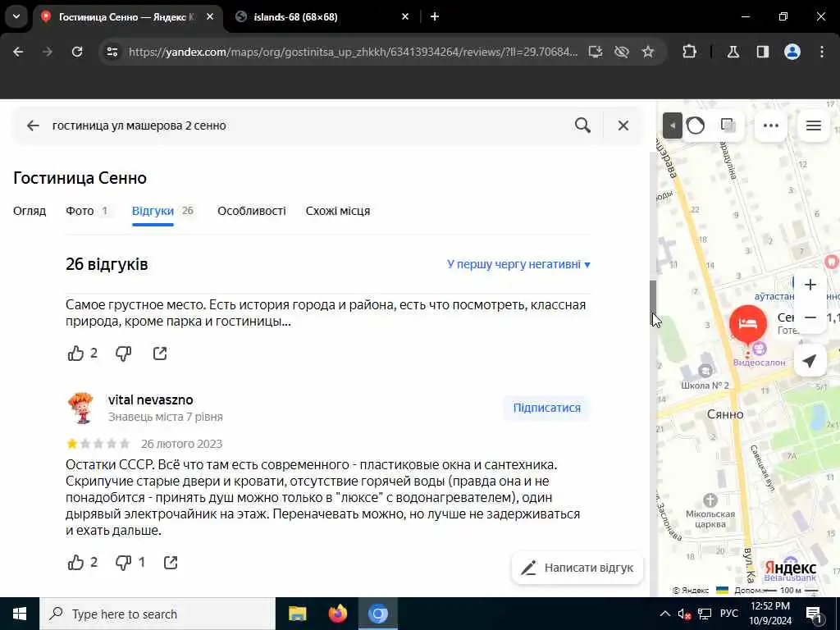Click the muted volume tray icon
The image size is (840, 630).
pyautogui.click(x=684, y=614)
